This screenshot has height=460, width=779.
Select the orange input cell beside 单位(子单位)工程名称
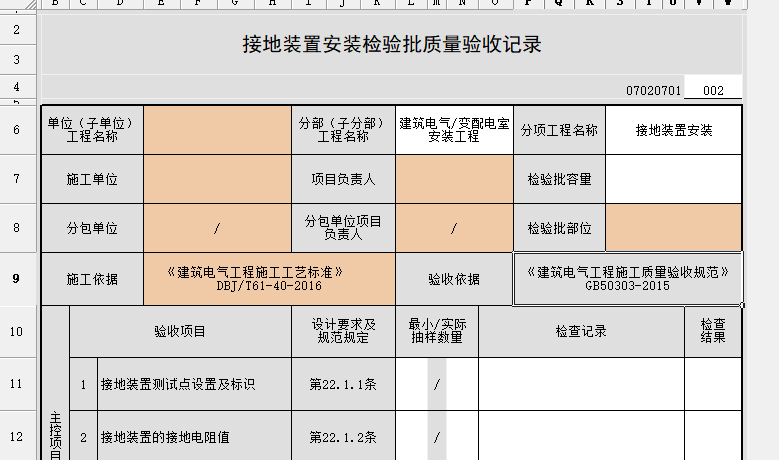tap(217, 130)
